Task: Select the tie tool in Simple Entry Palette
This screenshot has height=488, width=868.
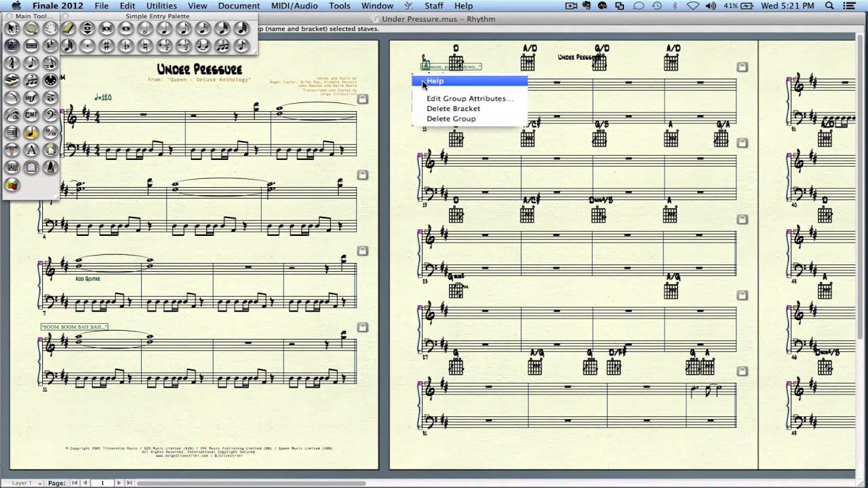Action: 203,46
